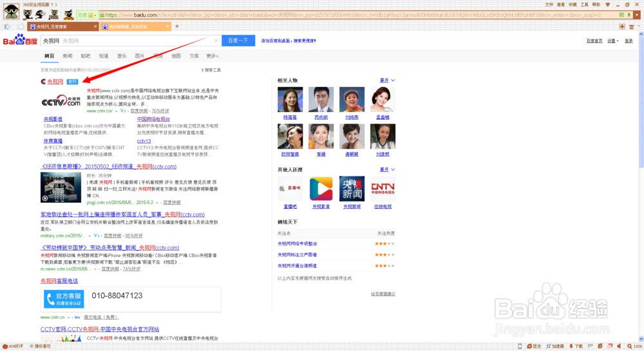This screenshot has width=644, height=351.
Task: Switch to the 文库 search tab
Action: [x=194, y=56]
